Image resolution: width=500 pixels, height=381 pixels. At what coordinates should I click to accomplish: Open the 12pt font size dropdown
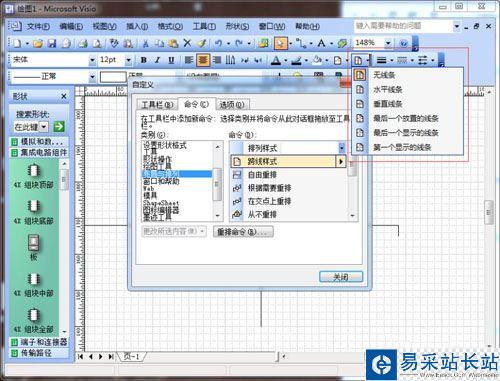tap(128, 60)
